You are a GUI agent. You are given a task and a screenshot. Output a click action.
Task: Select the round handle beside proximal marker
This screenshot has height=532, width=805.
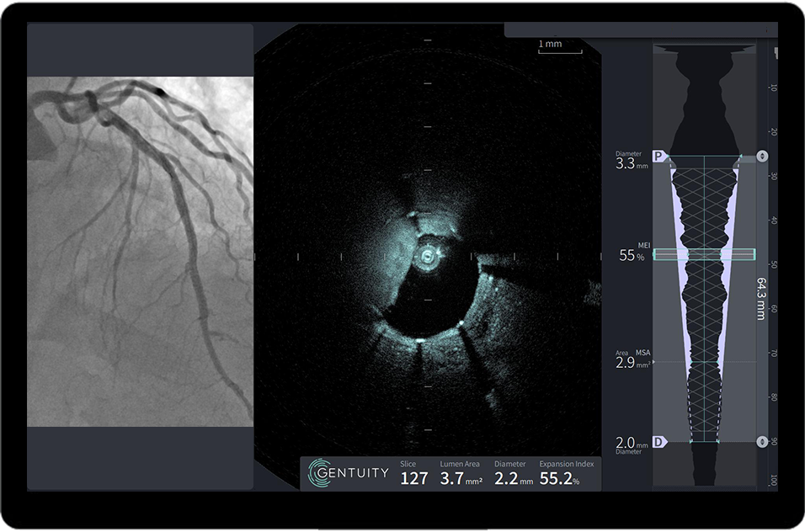tap(762, 157)
